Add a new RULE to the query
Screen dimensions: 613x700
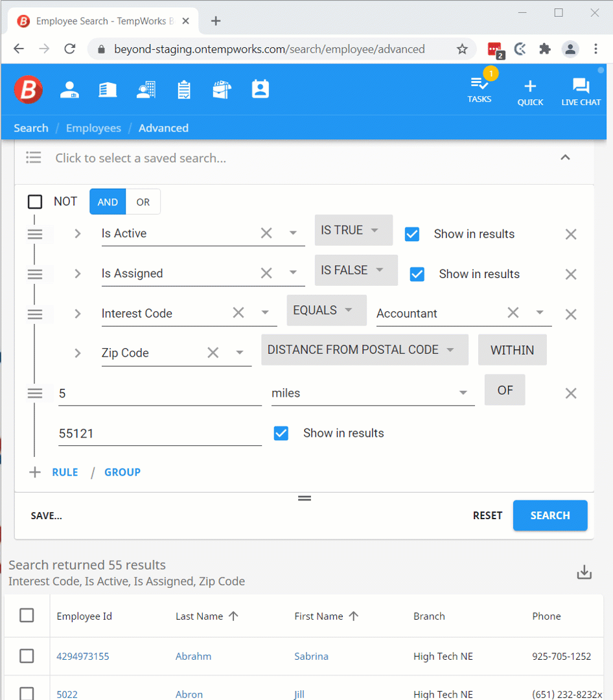click(65, 472)
